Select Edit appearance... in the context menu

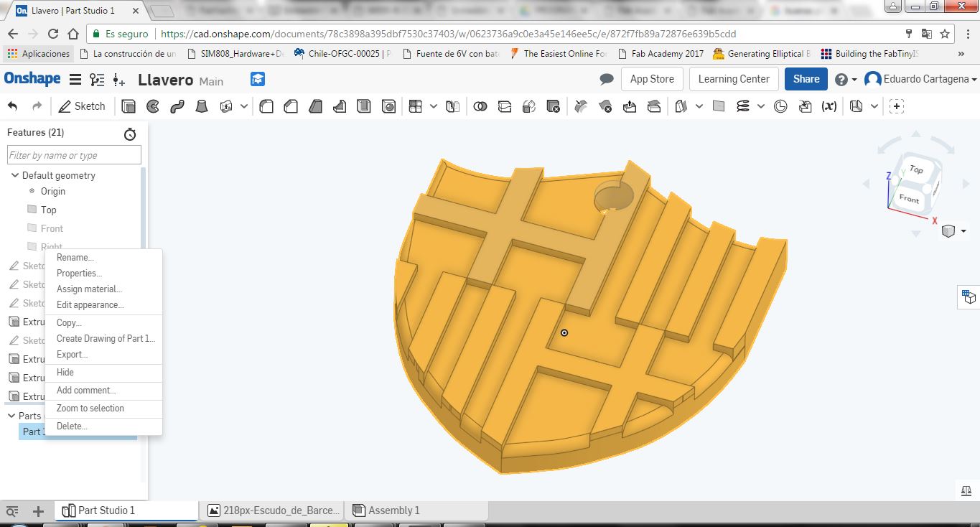90,305
